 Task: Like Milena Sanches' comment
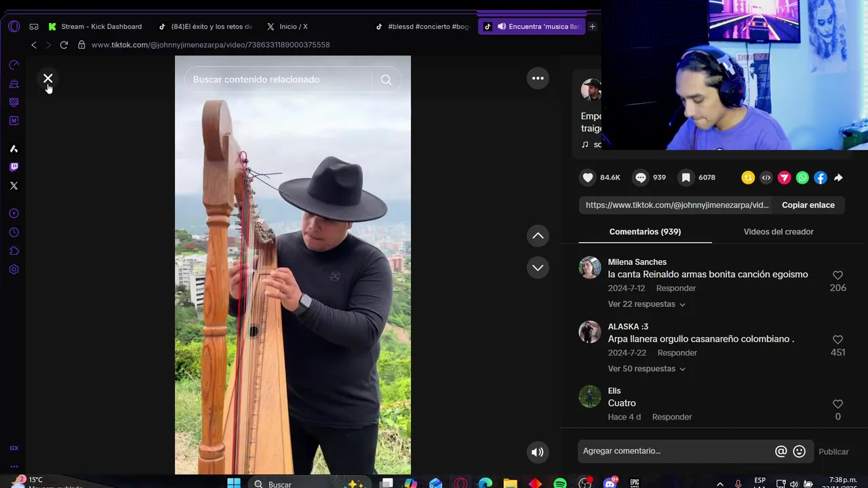pos(837,275)
